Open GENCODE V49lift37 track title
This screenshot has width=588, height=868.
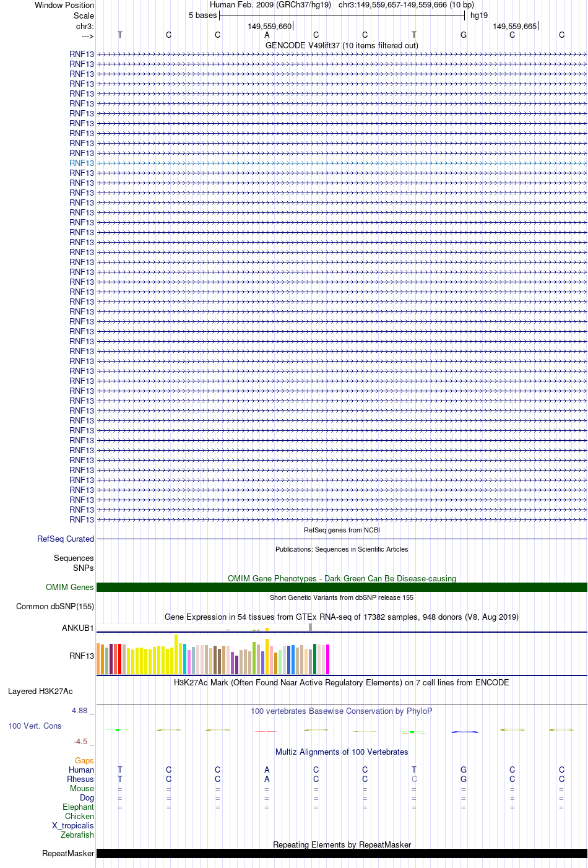(342, 45)
